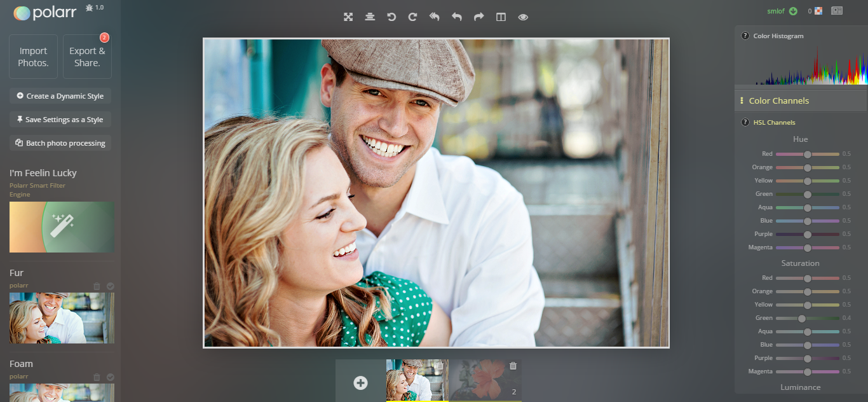868x402 pixels.
Task: Delete the flower photo from the filmstrip
Action: (513, 366)
